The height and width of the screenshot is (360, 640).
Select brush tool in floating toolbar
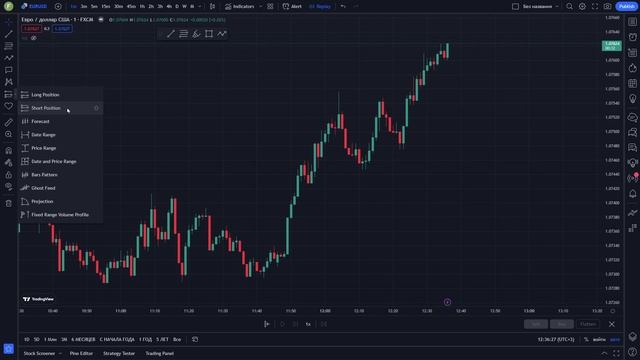tap(196, 34)
